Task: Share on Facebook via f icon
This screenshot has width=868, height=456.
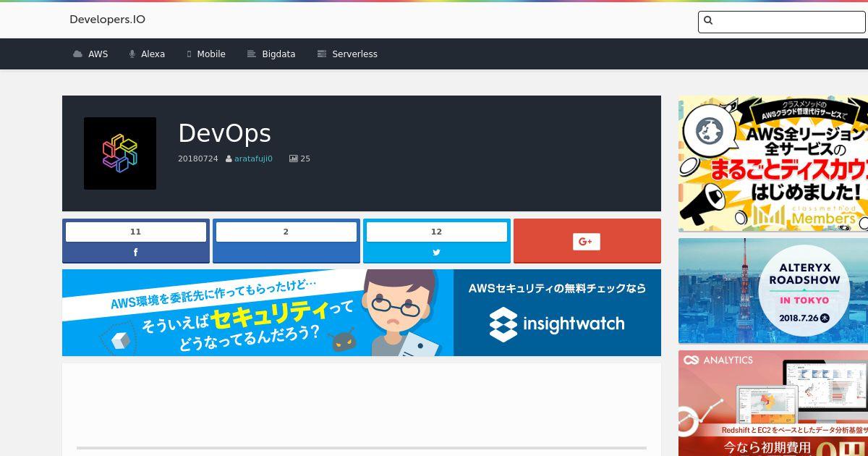Action: (135, 253)
